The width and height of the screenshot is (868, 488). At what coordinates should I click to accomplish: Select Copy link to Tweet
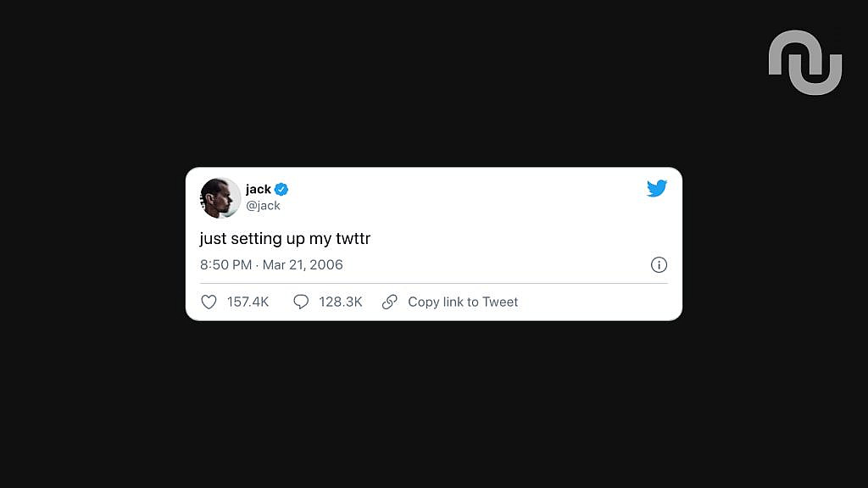click(x=463, y=302)
